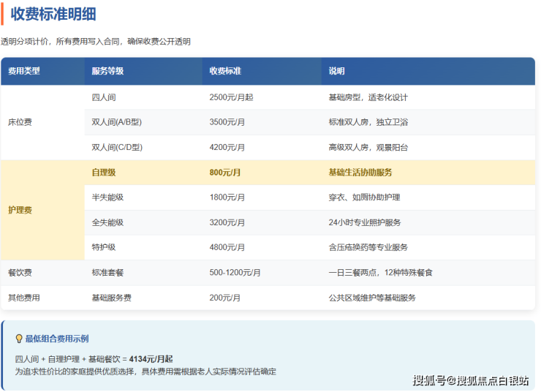
Task: Click the 全失能级 service level cell
Action: [x=107, y=222]
